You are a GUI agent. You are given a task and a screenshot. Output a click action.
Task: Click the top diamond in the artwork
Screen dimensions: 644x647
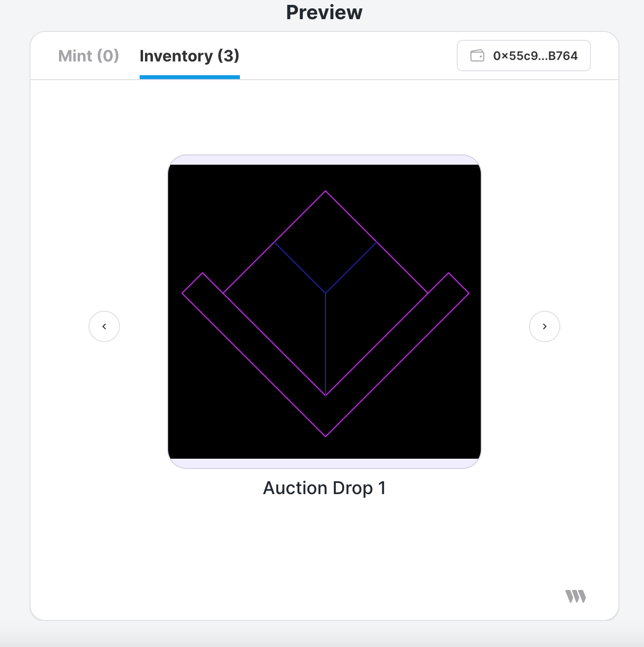point(325,242)
